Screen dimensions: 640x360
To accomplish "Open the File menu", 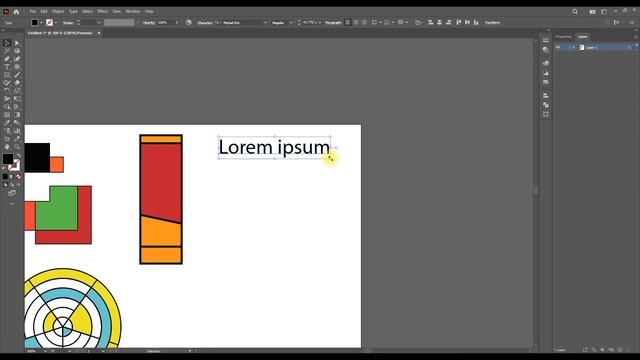I will [x=33, y=11].
